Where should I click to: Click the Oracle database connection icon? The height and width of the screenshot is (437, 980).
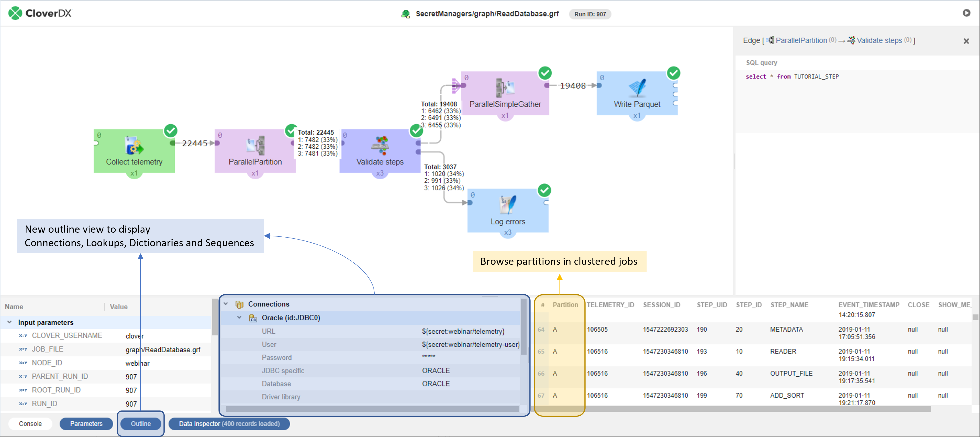click(x=253, y=318)
